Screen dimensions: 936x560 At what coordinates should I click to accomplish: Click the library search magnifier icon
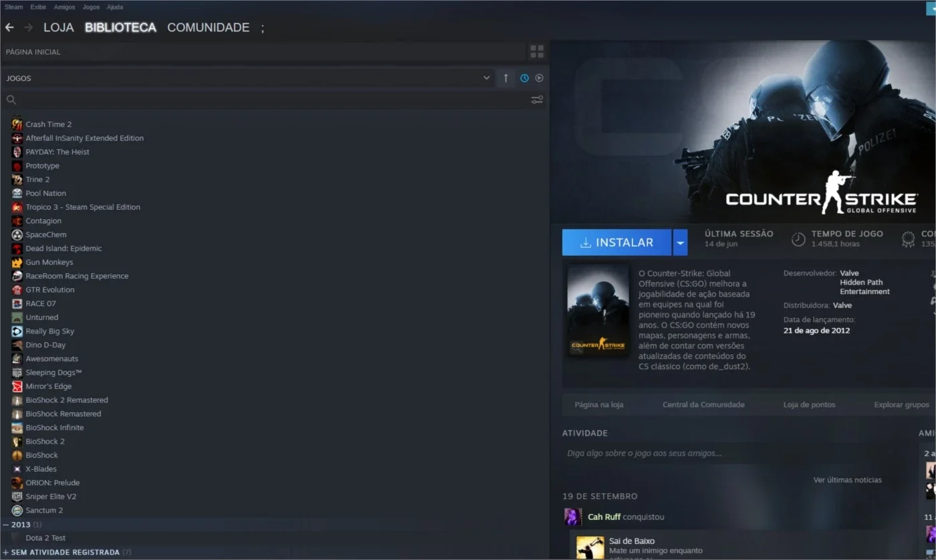(x=11, y=100)
